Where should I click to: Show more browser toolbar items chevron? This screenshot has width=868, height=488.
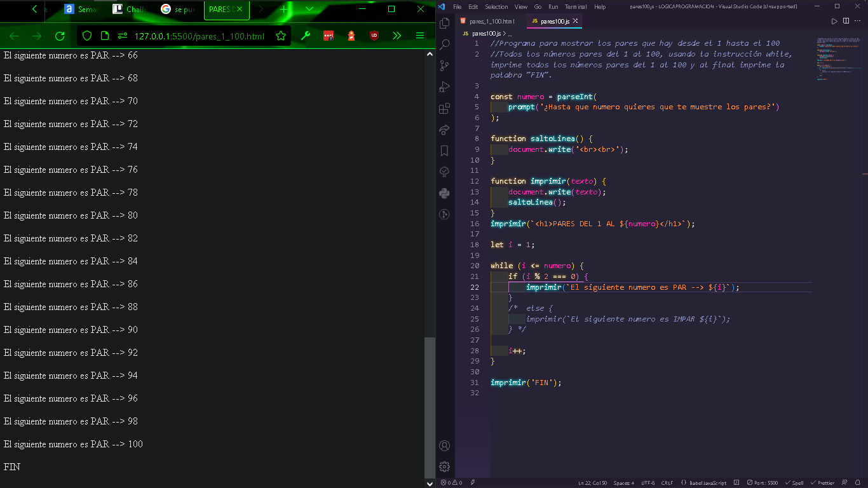pyautogui.click(x=397, y=36)
